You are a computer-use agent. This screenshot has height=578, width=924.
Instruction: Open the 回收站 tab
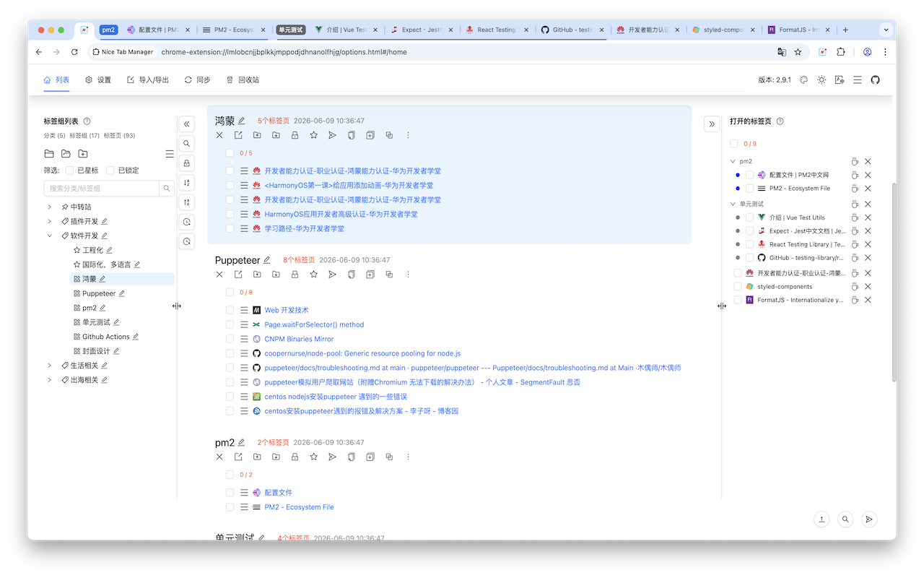(243, 80)
